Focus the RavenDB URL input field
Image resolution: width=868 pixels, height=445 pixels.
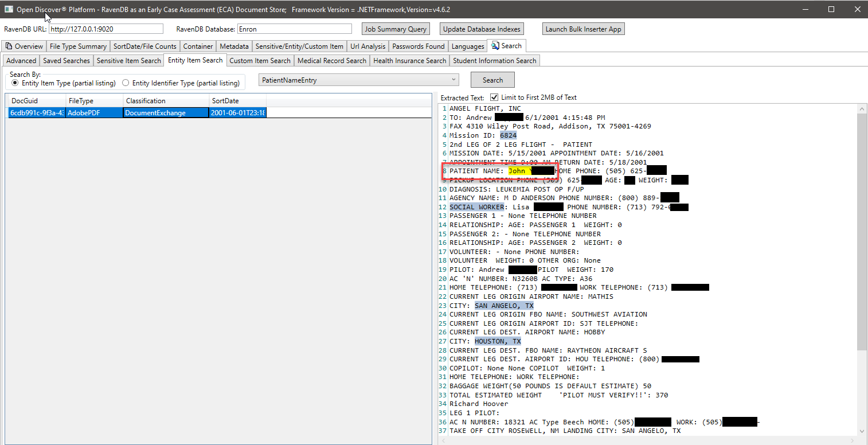point(105,29)
